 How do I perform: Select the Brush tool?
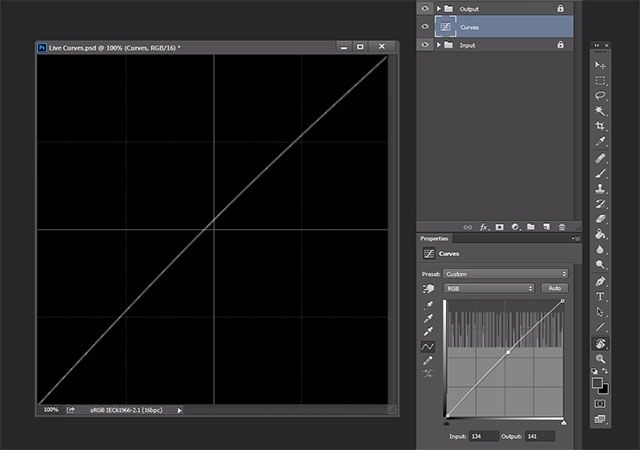[600, 173]
